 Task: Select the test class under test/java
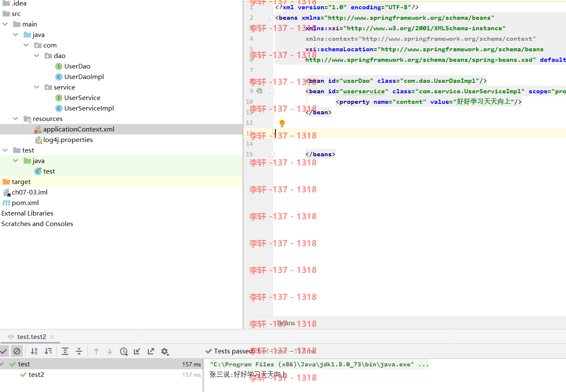click(45, 171)
